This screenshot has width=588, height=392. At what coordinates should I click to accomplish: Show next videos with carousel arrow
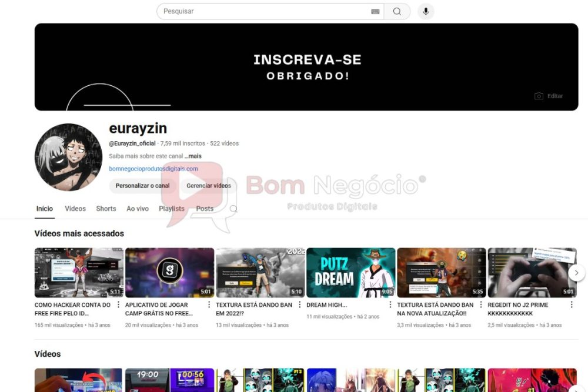576,273
